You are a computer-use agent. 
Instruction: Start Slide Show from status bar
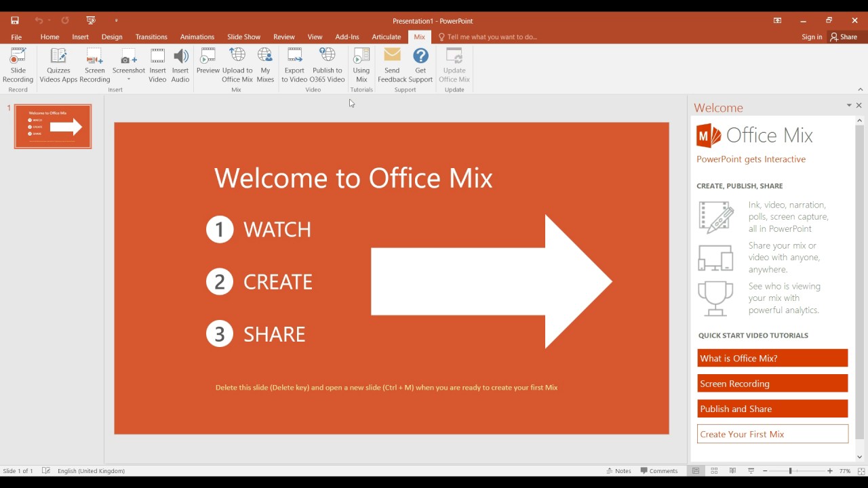(x=751, y=471)
